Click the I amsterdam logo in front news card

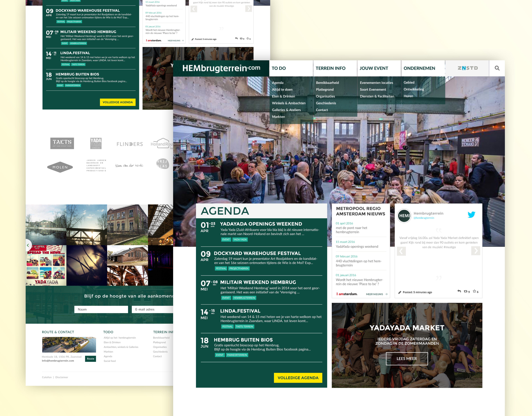click(x=347, y=294)
